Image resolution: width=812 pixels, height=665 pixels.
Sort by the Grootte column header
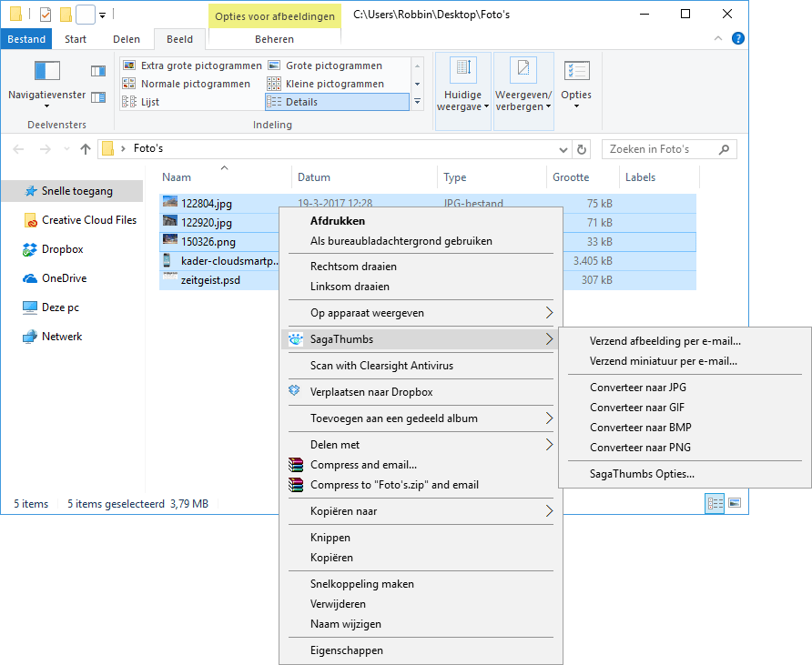coord(571,177)
